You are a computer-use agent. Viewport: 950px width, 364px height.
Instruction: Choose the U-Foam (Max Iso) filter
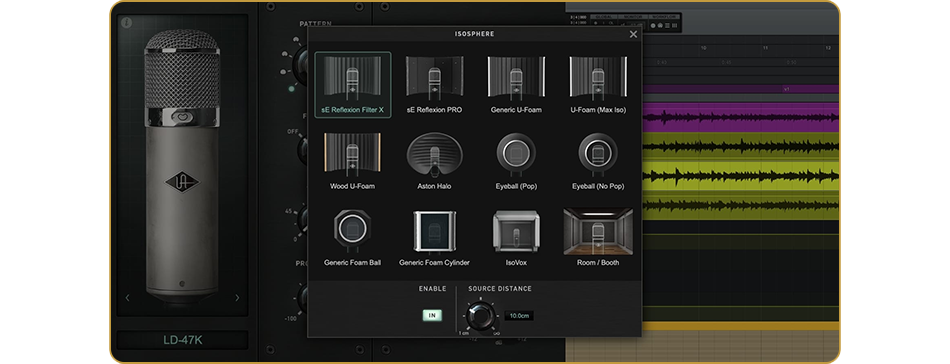click(x=598, y=85)
